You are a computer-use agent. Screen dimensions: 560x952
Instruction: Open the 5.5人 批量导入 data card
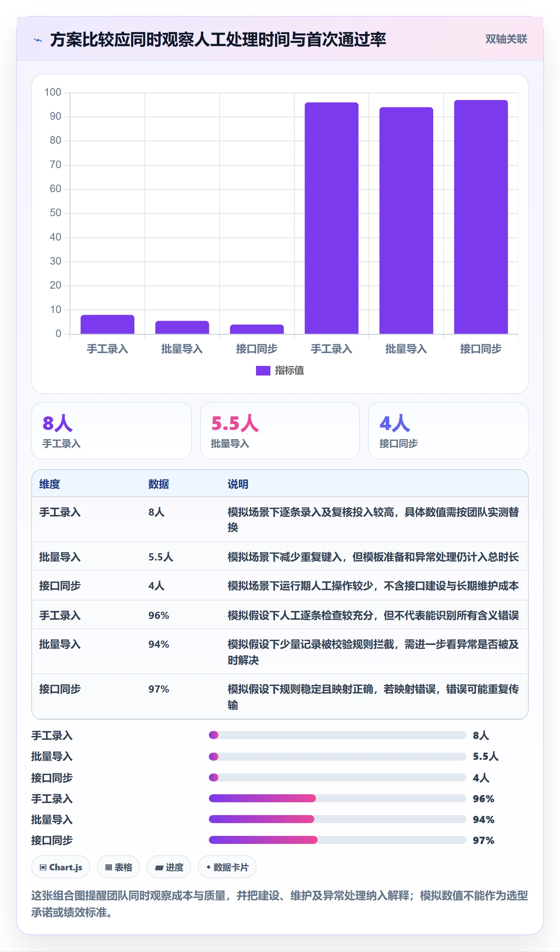(280, 431)
